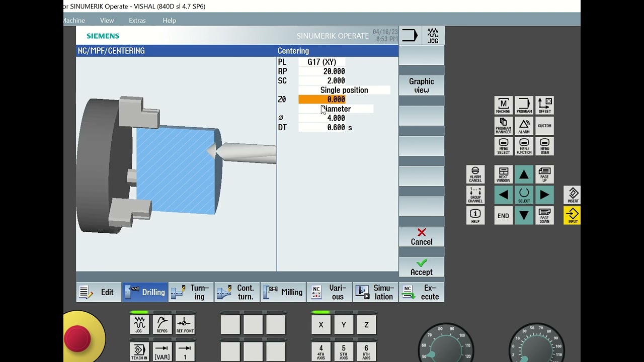Click the Graphic view softkey
This screenshot has width=644, height=362.
pyautogui.click(x=422, y=85)
